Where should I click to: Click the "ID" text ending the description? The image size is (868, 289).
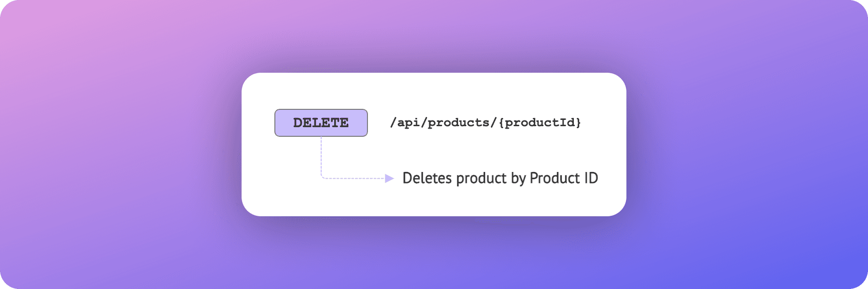(591, 178)
